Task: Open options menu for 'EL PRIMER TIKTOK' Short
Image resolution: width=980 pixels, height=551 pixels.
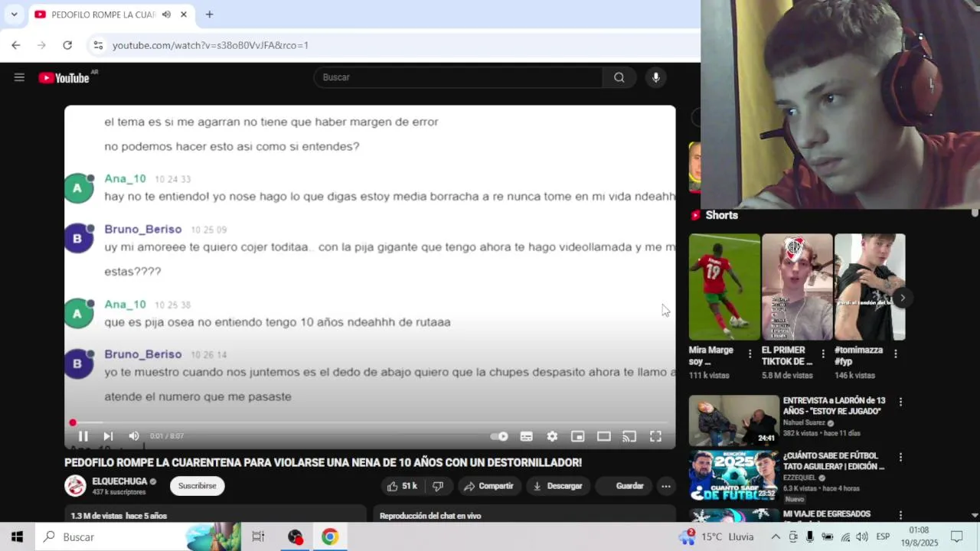Action: 823,354
